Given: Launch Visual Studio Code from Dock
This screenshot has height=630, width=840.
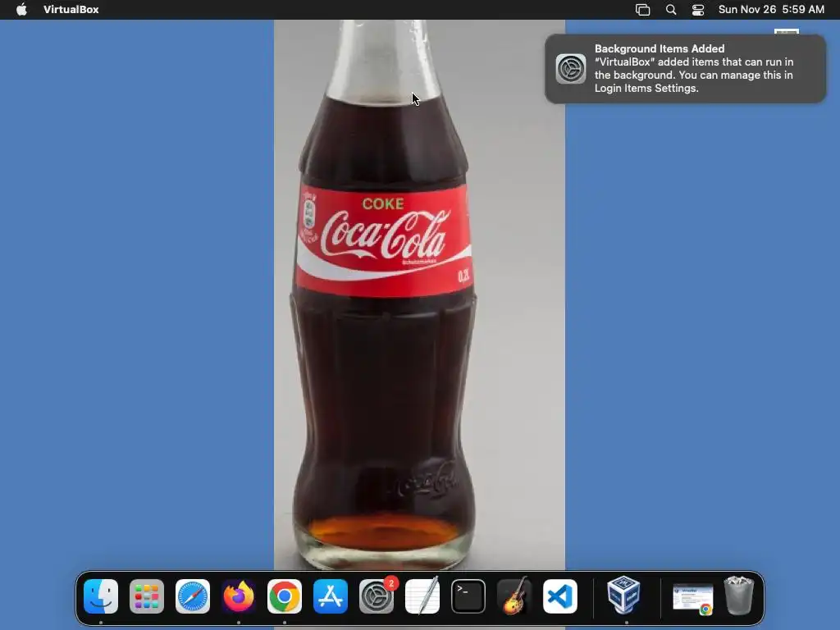Looking at the screenshot, I should click(560, 596).
